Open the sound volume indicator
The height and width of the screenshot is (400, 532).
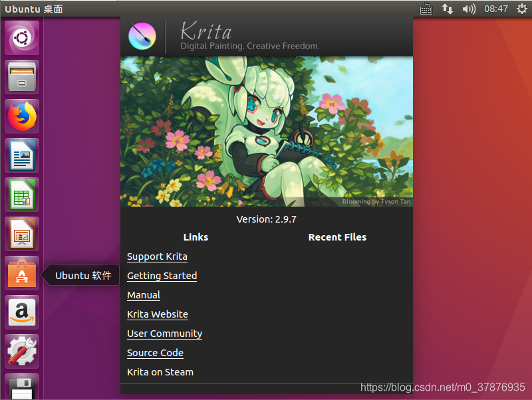(x=469, y=9)
